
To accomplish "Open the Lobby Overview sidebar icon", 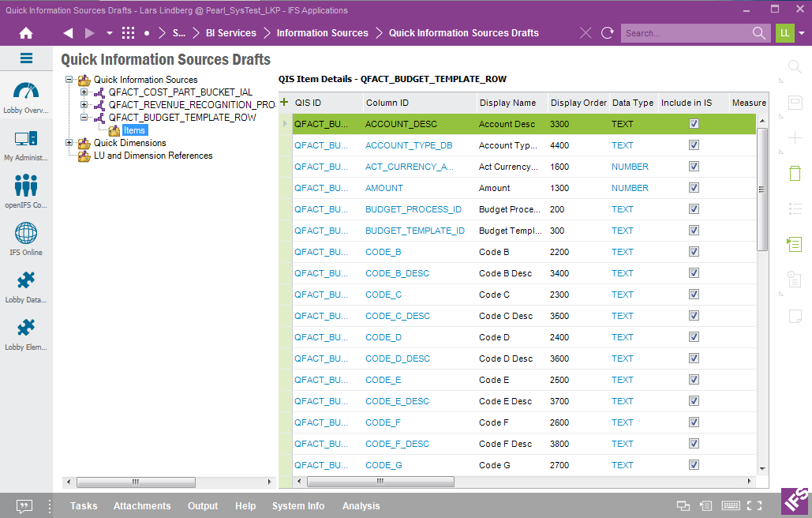I will click(x=26, y=92).
